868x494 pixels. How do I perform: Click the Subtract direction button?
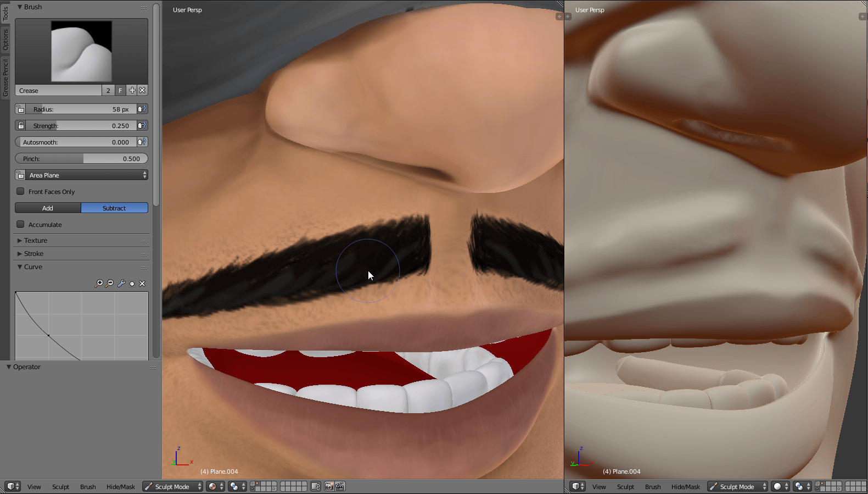(114, 208)
